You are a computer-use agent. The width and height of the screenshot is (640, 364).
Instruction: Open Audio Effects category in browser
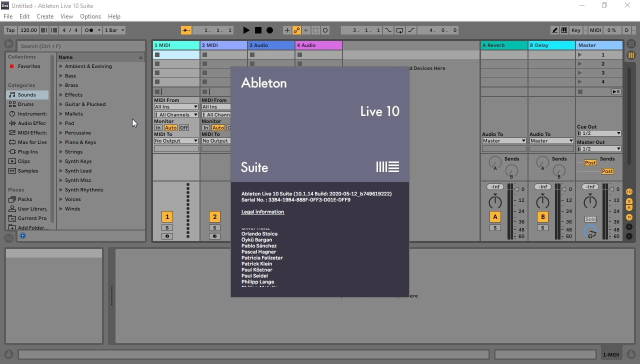32,123
